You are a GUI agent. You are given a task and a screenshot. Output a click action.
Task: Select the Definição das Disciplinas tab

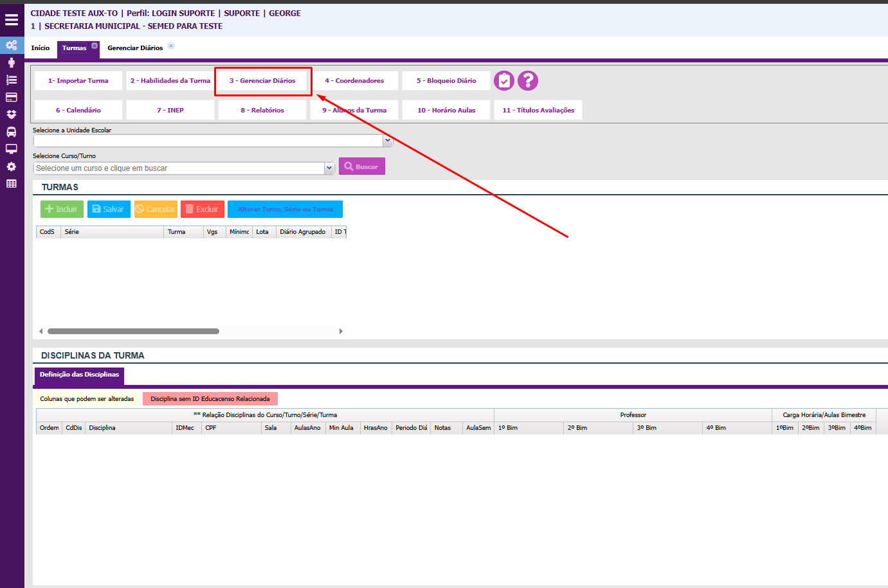coord(79,375)
